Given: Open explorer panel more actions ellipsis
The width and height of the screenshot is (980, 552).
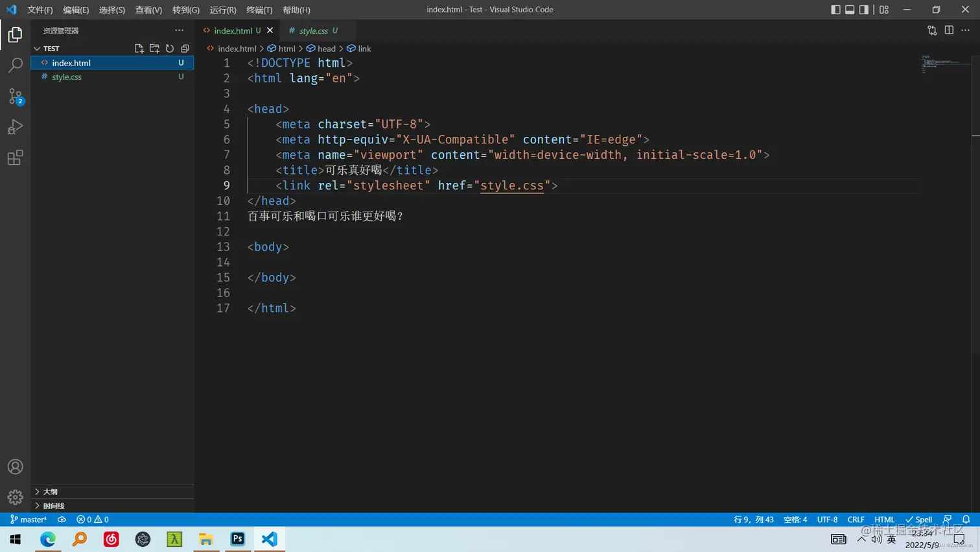Looking at the screenshot, I should point(180,30).
